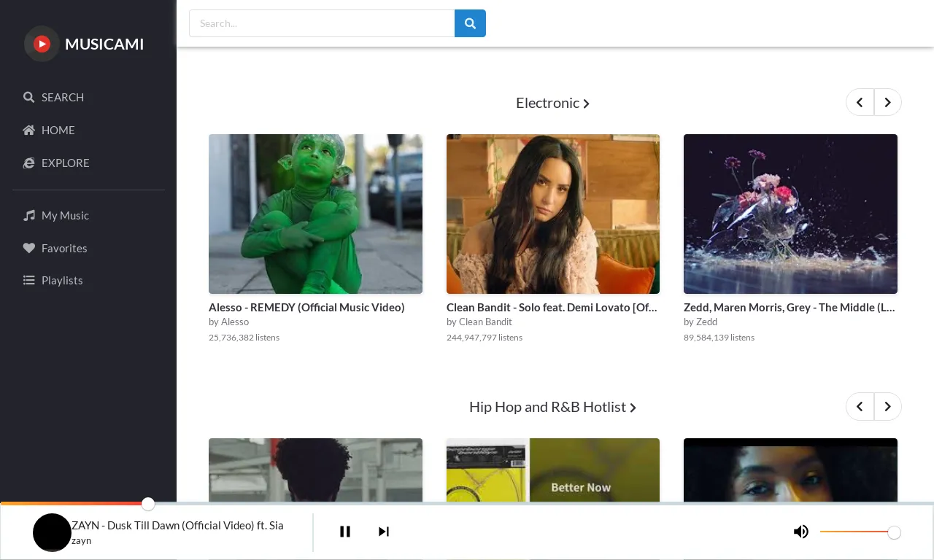934x560 pixels.
Task: Open the Zedd, Maren Morris, Grey song title
Action: 790,307
